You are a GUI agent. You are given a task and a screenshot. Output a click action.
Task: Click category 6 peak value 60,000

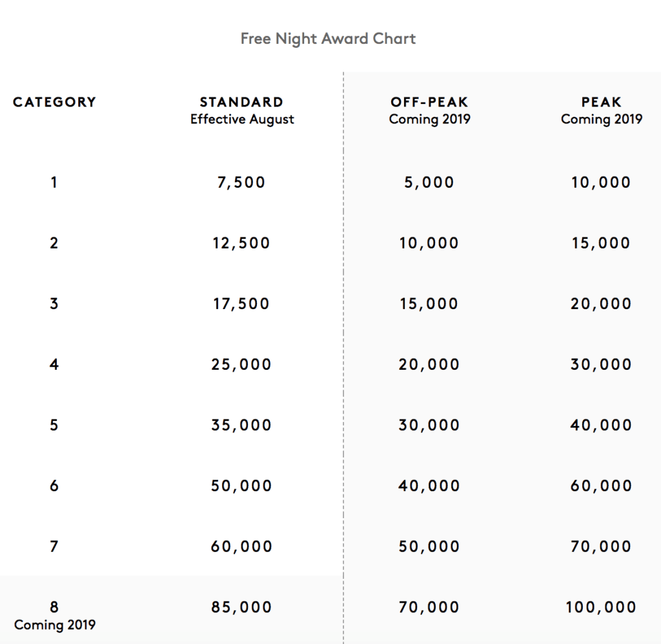(x=601, y=486)
